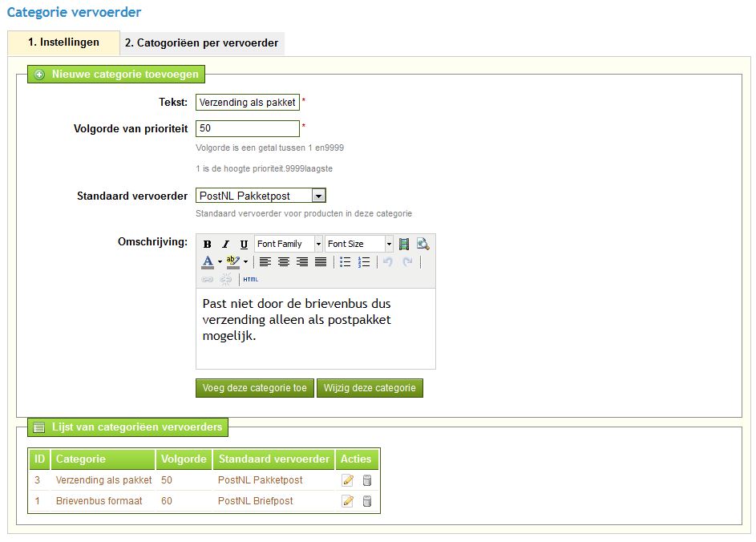This screenshot has height=542, width=756.
Task: Click the ID column header
Action: pos(39,459)
